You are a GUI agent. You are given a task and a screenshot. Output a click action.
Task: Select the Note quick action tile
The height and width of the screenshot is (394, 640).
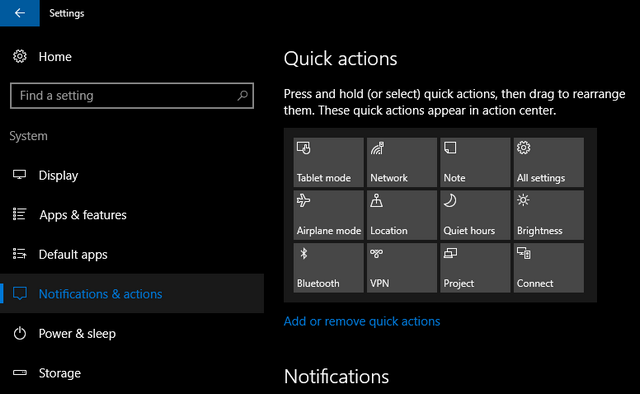pos(475,162)
